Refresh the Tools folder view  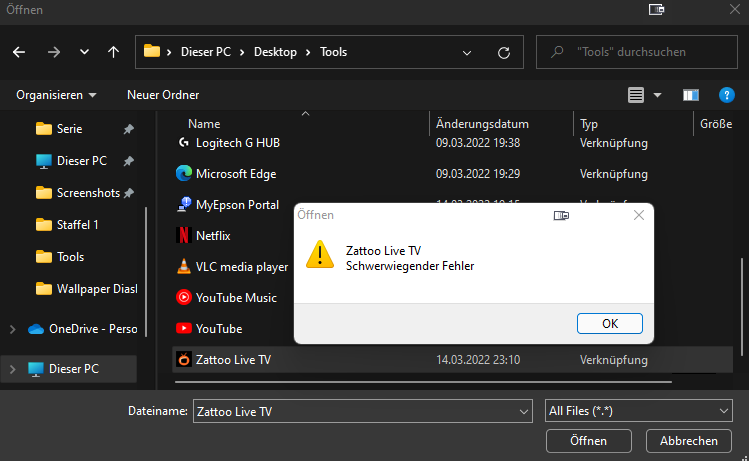[x=503, y=53]
